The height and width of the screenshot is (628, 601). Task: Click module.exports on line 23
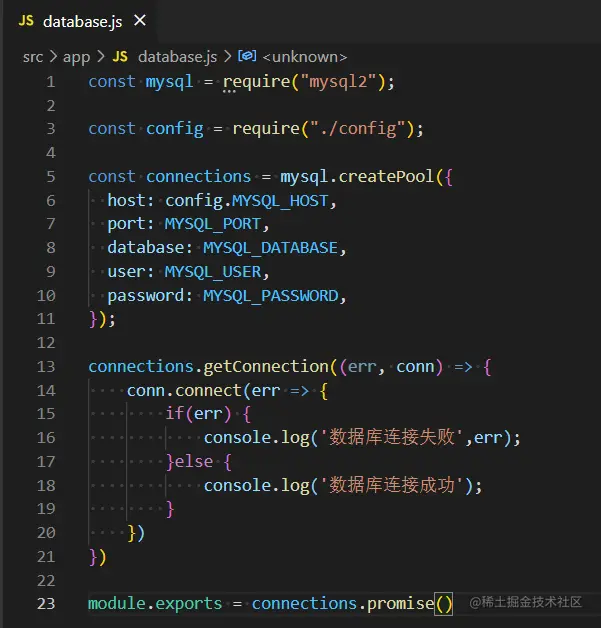[x=155, y=604]
